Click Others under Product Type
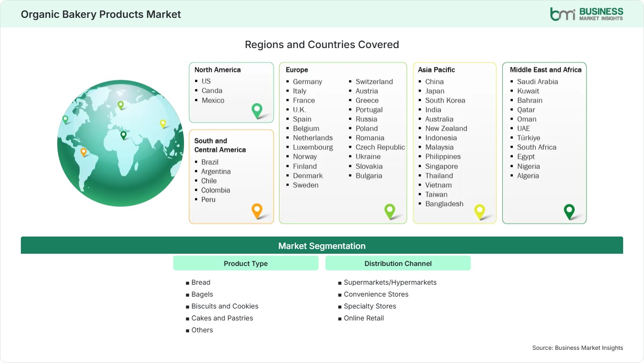This screenshot has height=363, width=644. [202, 330]
